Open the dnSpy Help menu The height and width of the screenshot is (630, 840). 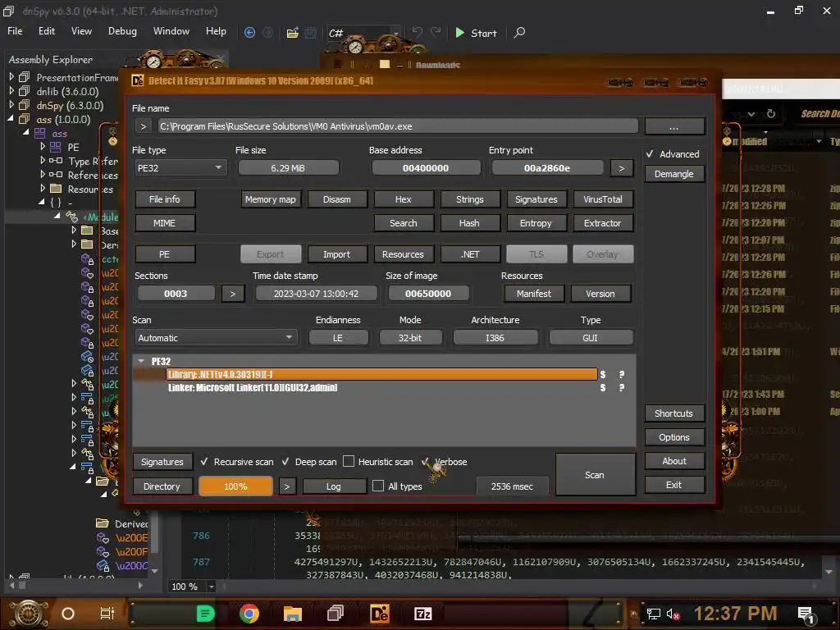point(216,31)
